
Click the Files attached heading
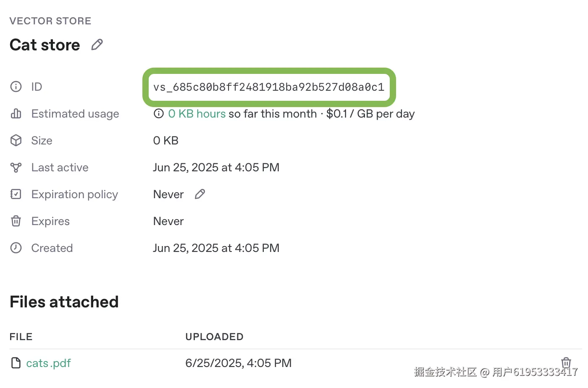click(64, 302)
